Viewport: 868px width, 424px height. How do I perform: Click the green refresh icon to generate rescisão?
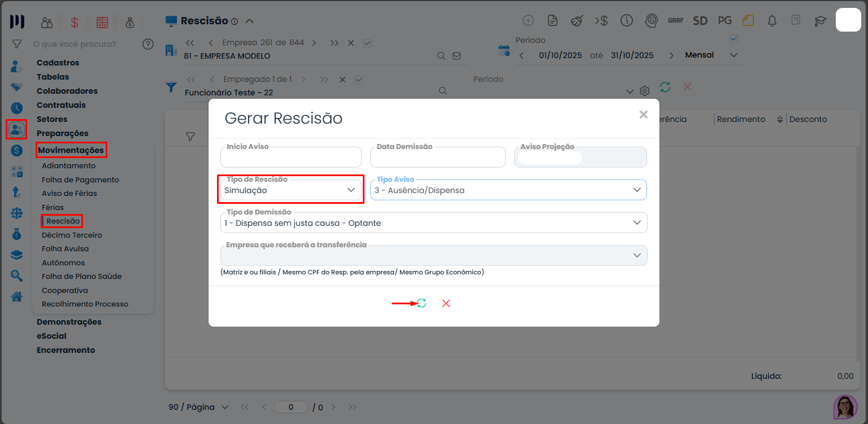(422, 303)
